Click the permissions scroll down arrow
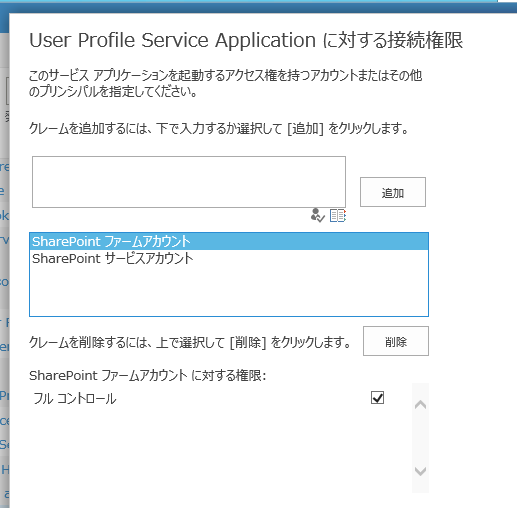The width and height of the screenshot is (517, 508). click(x=420, y=471)
